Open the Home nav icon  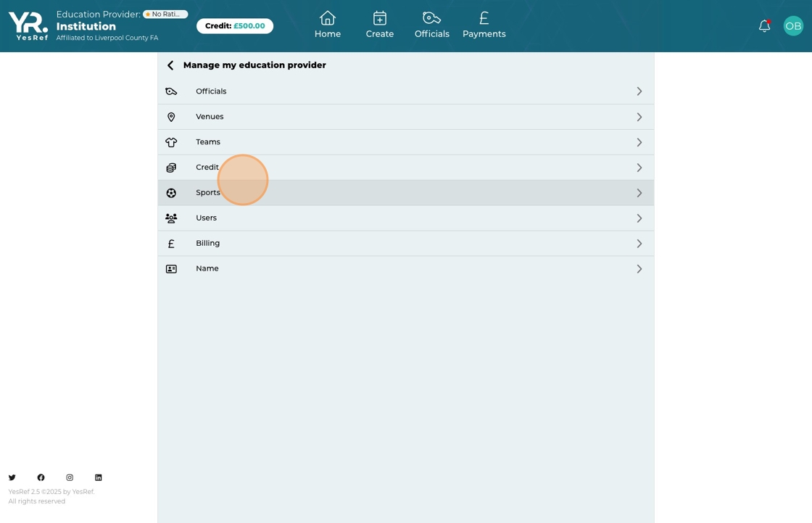(327, 18)
